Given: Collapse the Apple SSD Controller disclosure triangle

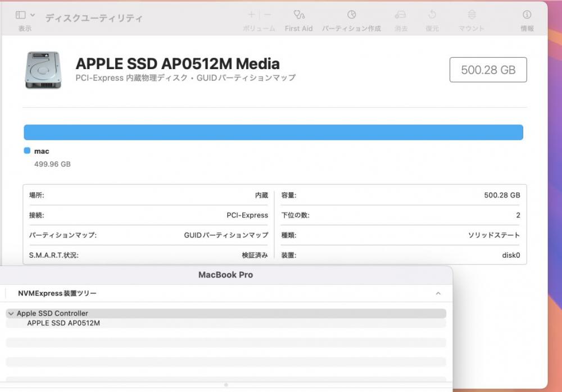Looking at the screenshot, I should (x=11, y=313).
